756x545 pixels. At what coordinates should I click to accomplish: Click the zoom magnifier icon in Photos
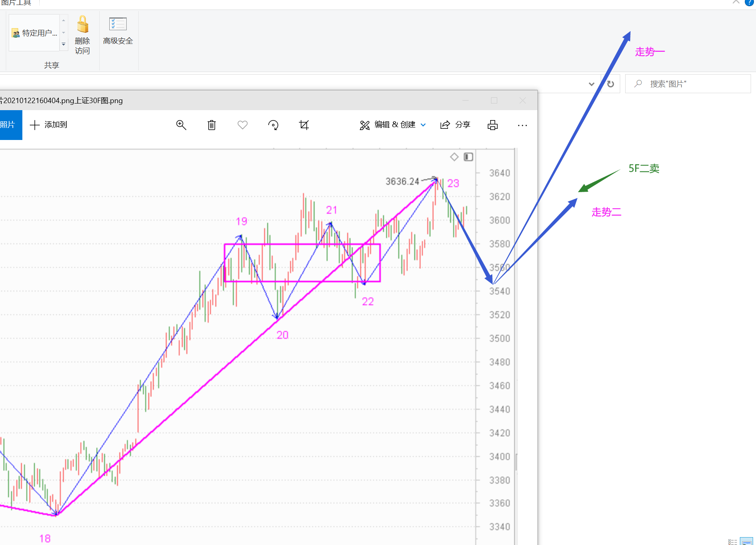click(181, 125)
